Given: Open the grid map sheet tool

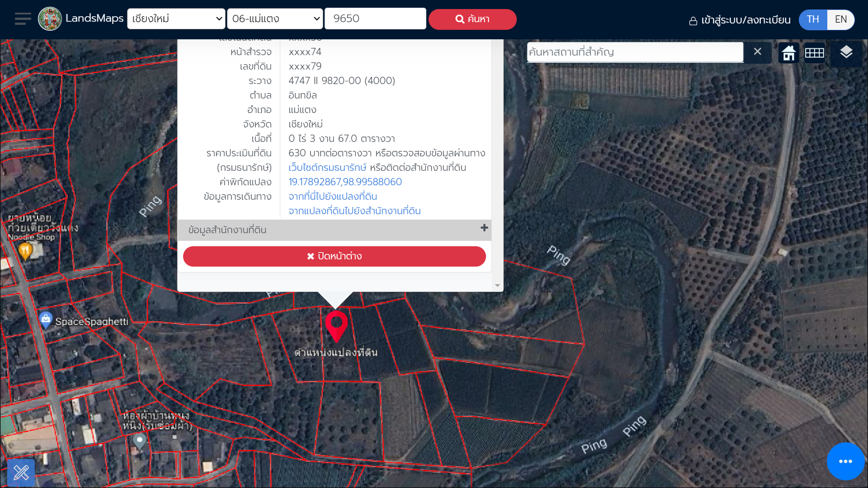Looking at the screenshot, I should click(815, 53).
